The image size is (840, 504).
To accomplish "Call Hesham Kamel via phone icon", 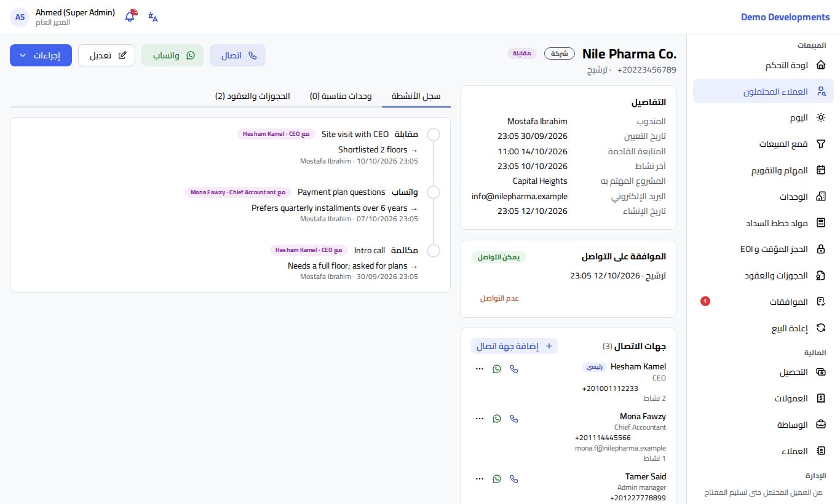I will point(514,369).
